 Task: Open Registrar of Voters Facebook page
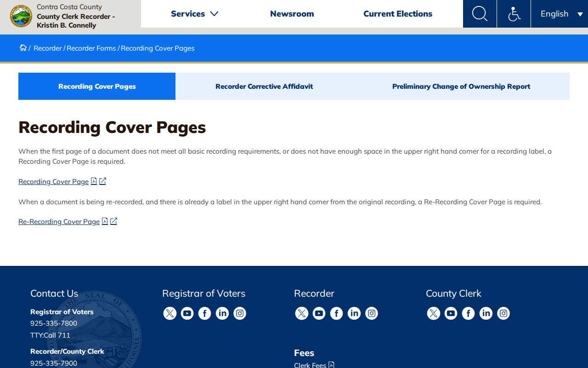pos(205,313)
